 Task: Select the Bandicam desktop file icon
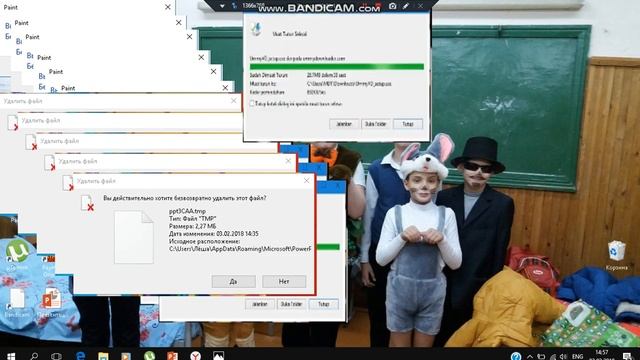point(17,303)
